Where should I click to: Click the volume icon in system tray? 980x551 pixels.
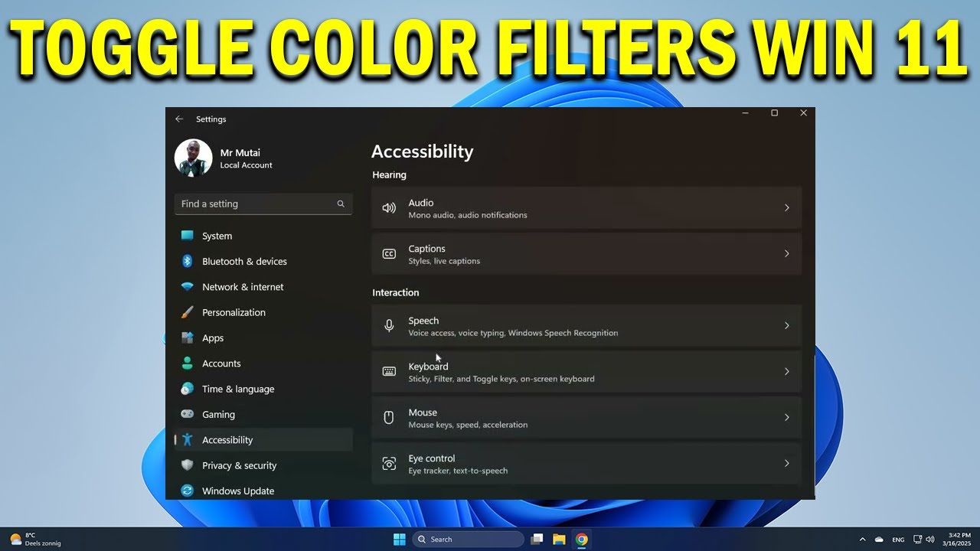(929, 540)
